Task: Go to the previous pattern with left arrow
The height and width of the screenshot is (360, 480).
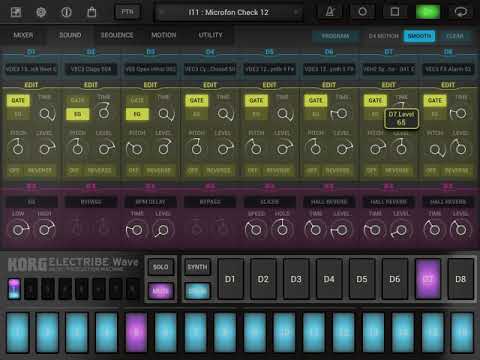Action: [x=162, y=12]
